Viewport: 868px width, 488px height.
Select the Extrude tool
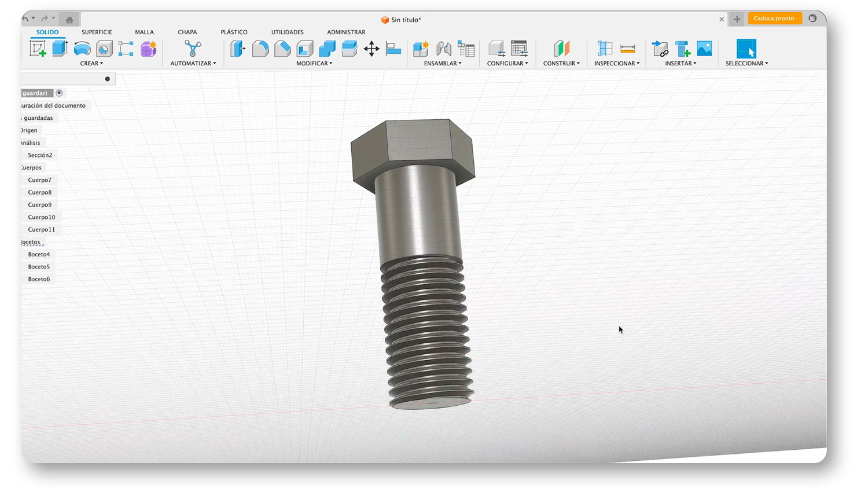[x=60, y=49]
